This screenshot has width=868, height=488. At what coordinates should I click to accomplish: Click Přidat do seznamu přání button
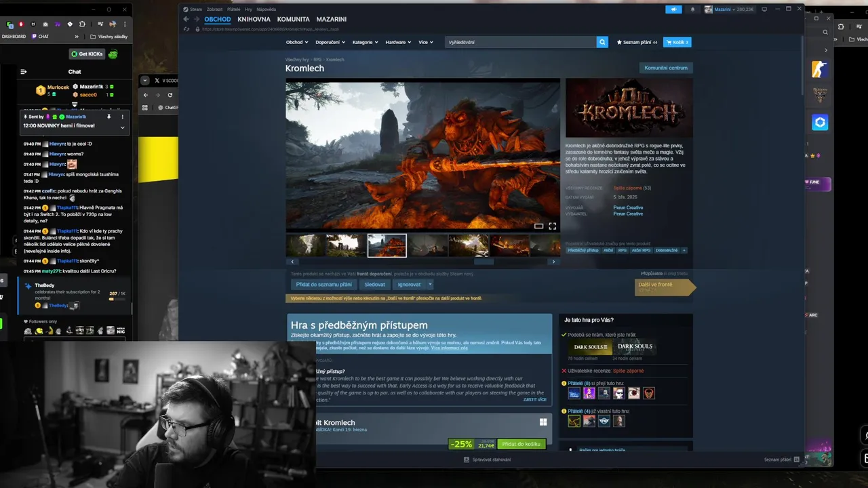pyautogui.click(x=323, y=285)
